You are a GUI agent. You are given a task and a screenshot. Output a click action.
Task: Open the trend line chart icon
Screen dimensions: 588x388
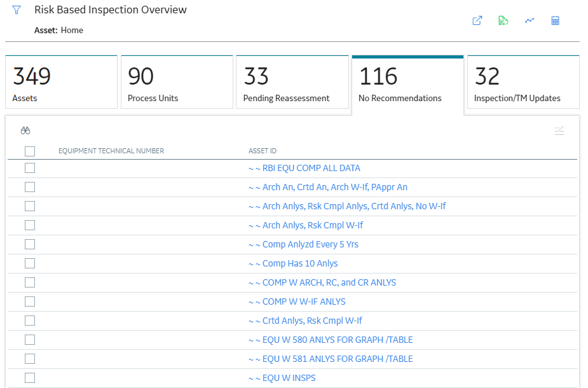tap(529, 20)
